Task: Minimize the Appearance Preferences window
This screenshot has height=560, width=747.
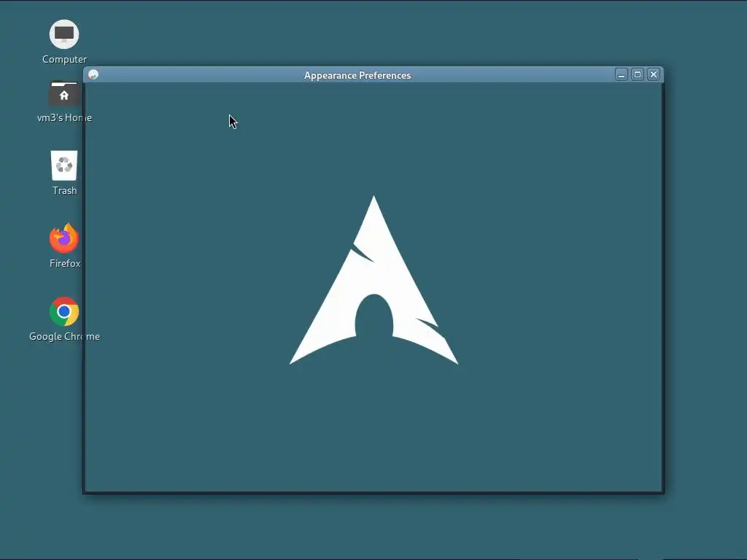Action: (622, 75)
